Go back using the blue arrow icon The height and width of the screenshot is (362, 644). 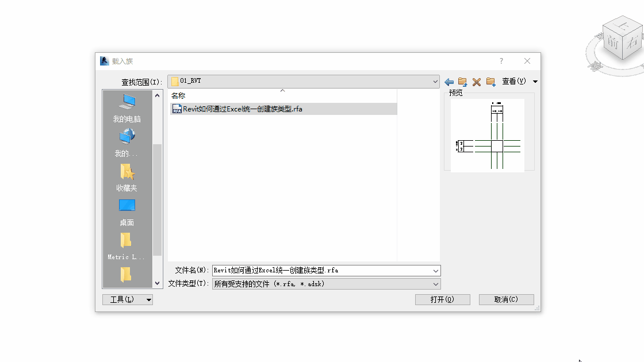[x=449, y=82]
